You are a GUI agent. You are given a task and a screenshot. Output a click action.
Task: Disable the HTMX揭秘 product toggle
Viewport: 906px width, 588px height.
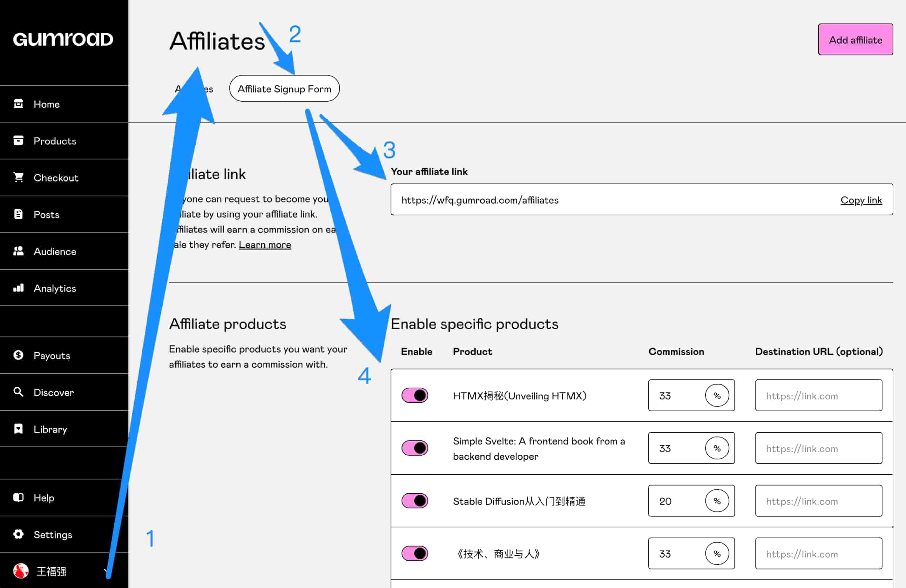pyautogui.click(x=415, y=395)
